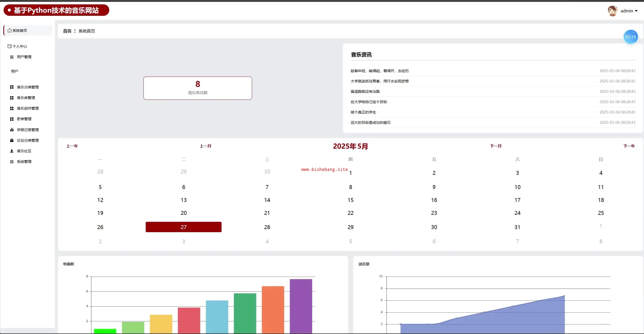Click the admin avatar image

tap(612, 11)
